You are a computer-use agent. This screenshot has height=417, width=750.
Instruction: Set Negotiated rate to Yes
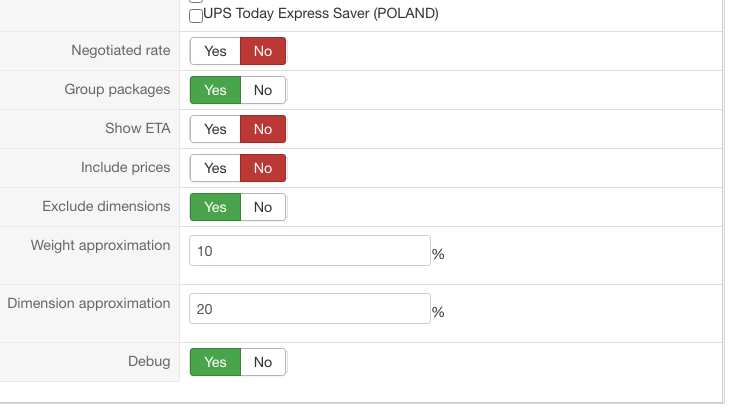pos(215,51)
